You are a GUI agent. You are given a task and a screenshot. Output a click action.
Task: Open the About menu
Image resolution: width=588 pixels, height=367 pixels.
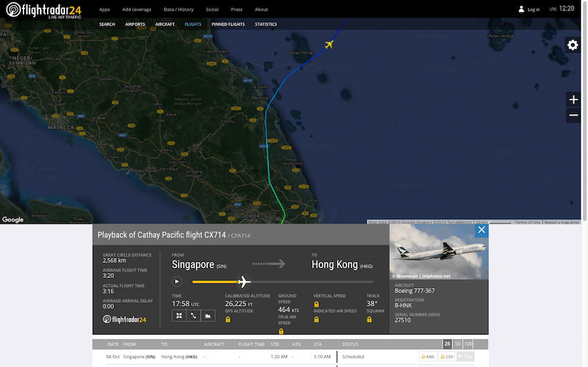[261, 10]
